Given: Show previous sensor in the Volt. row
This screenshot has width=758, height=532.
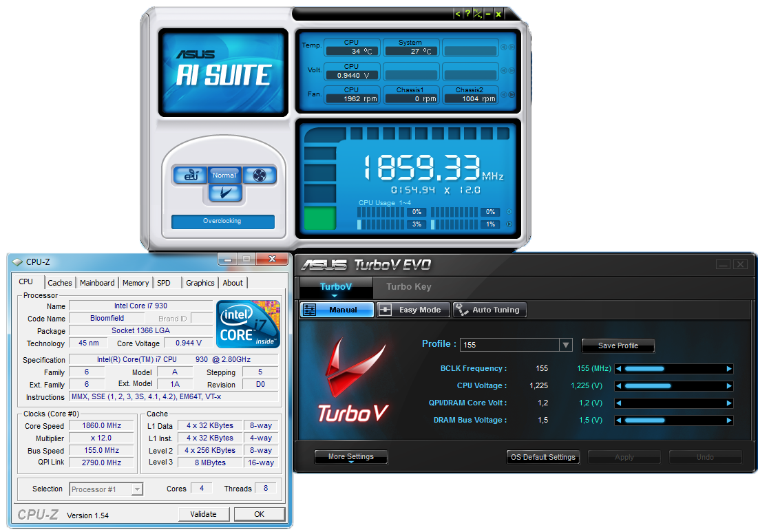Looking at the screenshot, I should pyautogui.click(x=504, y=71).
